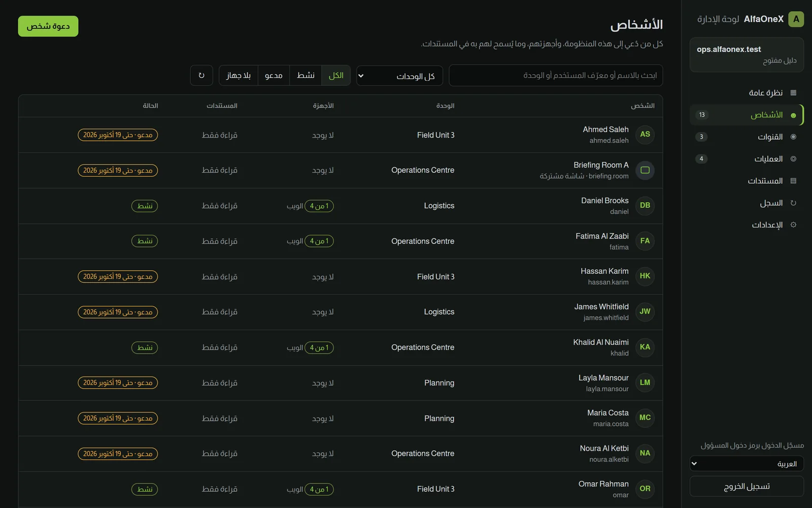Viewport: 812px width, 508px height.
Task: Click the channels icon beside القنوات
Action: pyautogui.click(x=793, y=137)
